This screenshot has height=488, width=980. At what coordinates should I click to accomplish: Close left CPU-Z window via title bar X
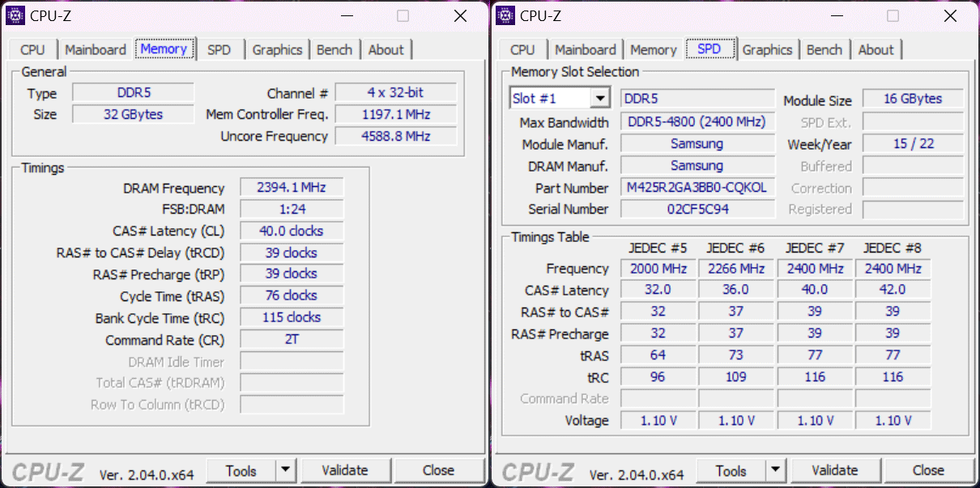[x=460, y=15]
